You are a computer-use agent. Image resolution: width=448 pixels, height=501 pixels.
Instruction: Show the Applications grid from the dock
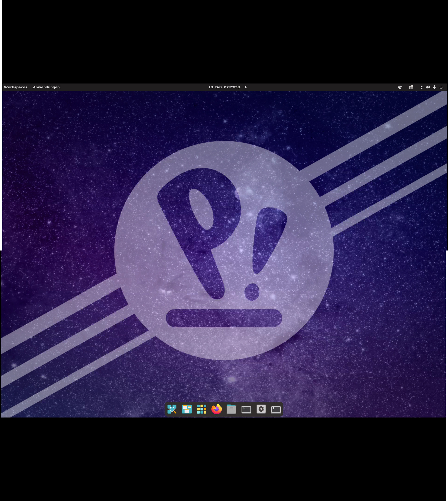pos(201,409)
